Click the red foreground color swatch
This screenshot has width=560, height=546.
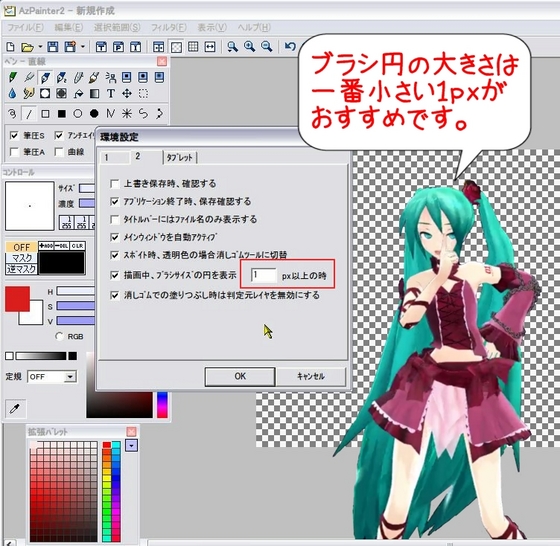(17, 299)
